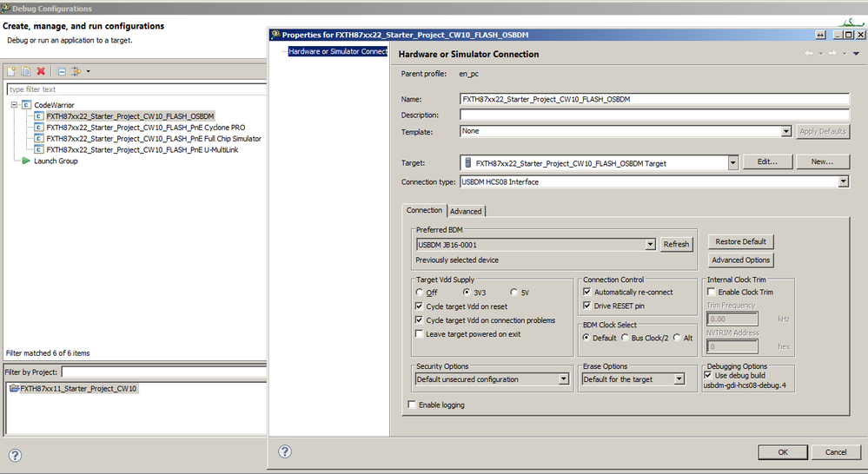Click OK in Properties dialog

783,452
